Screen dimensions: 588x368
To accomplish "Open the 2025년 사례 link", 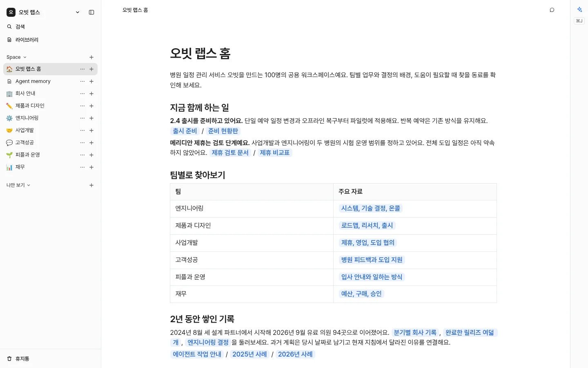I will (249, 354).
